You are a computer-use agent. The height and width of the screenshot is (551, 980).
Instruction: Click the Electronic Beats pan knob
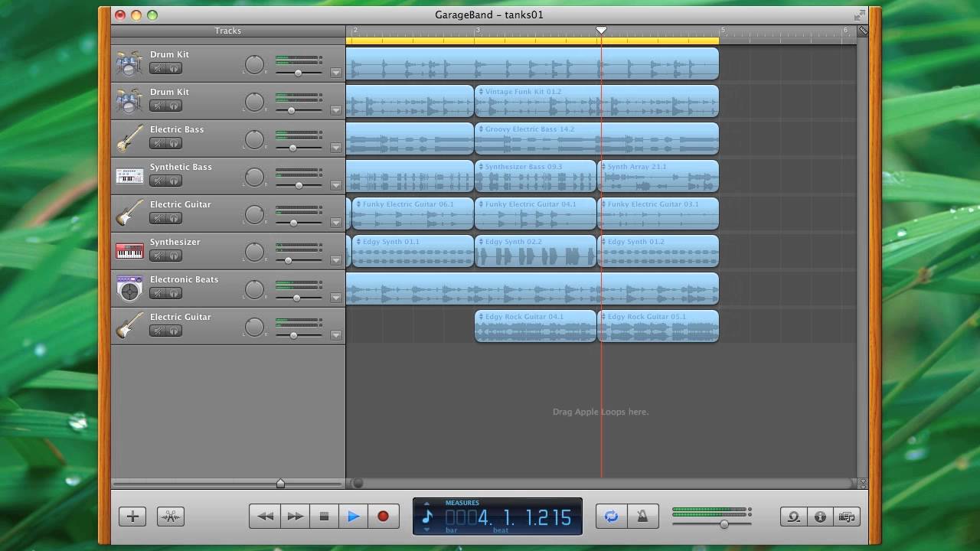pos(254,289)
